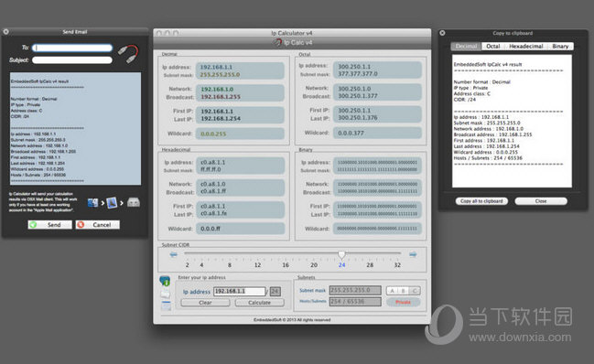This screenshot has width=594, height=364.
Task: Click the network cable icon in Send Email
Action: click(128, 54)
